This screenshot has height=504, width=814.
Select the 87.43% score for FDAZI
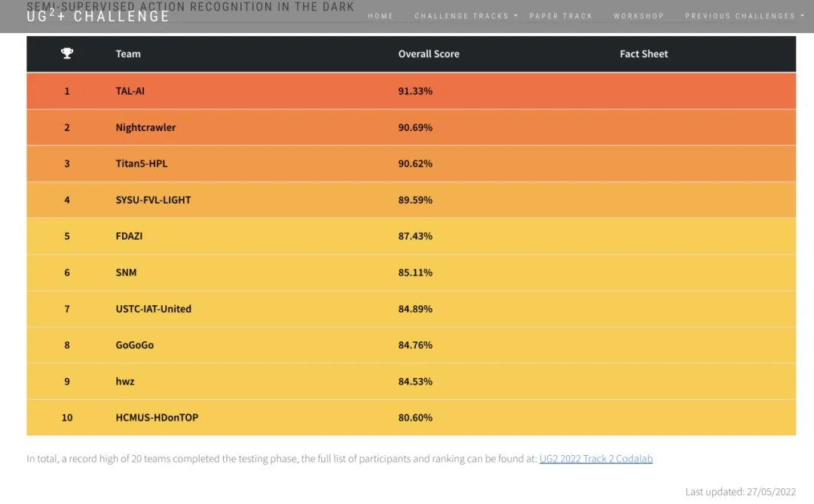[415, 236]
